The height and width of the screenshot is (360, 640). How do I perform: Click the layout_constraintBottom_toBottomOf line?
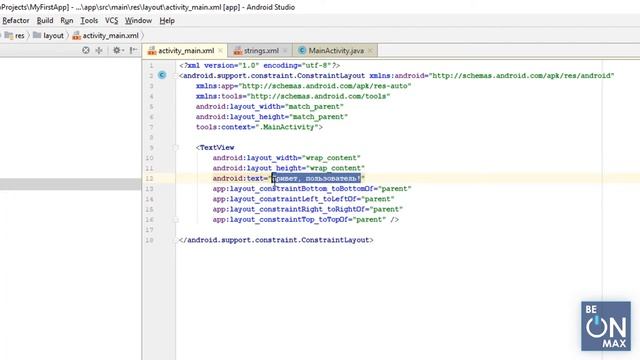point(312,189)
